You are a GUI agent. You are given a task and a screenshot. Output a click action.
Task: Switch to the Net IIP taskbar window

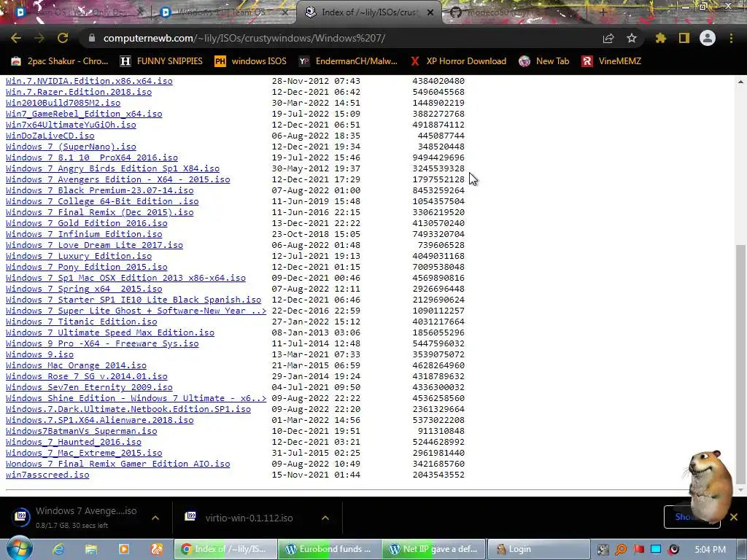coord(433,549)
